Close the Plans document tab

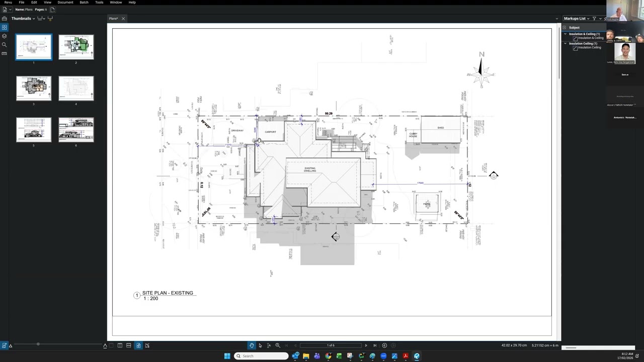click(x=123, y=19)
